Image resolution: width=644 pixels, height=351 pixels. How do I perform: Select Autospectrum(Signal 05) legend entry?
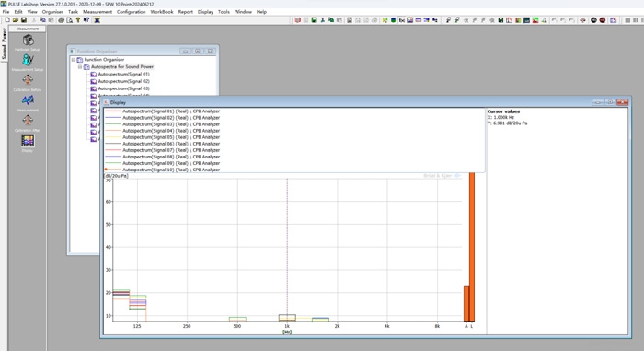(x=171, y=137)
